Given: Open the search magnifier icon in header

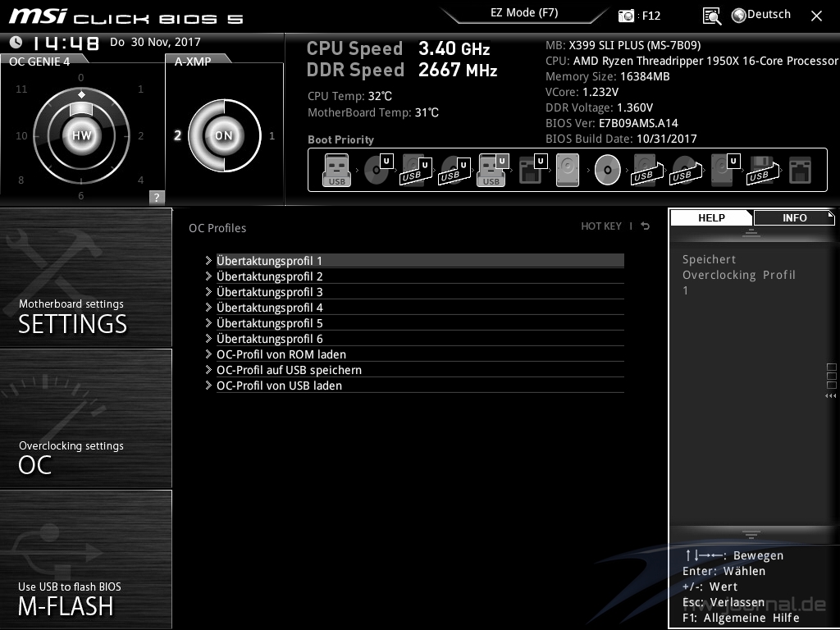Looking at the screenshot, I should pos(711,16).
